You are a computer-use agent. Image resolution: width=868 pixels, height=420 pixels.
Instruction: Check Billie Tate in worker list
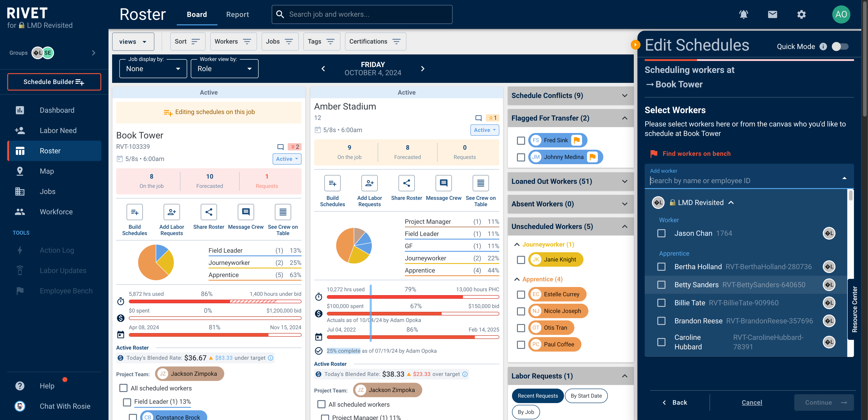pyautogui.click(x=661, y=303)
